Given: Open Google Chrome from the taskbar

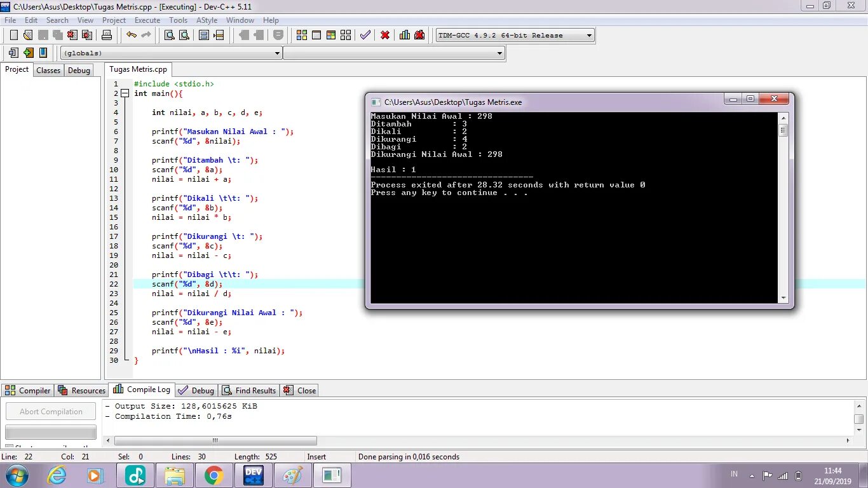Looking at the screenshot, I should (214, 475).
